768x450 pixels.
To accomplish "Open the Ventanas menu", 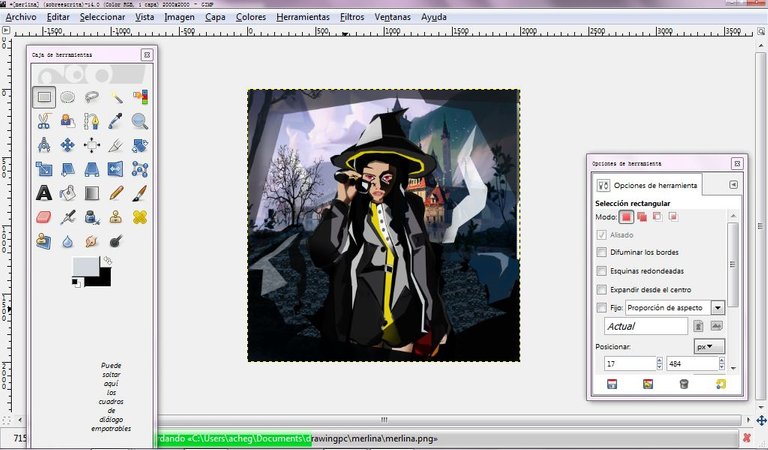I will (392, 17).
